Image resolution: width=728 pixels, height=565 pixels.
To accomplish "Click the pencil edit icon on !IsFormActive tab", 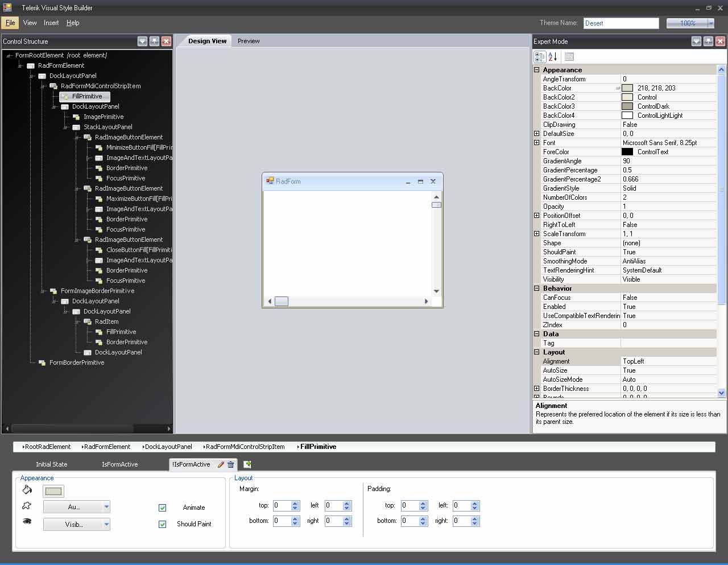I will tap(221, 464).
